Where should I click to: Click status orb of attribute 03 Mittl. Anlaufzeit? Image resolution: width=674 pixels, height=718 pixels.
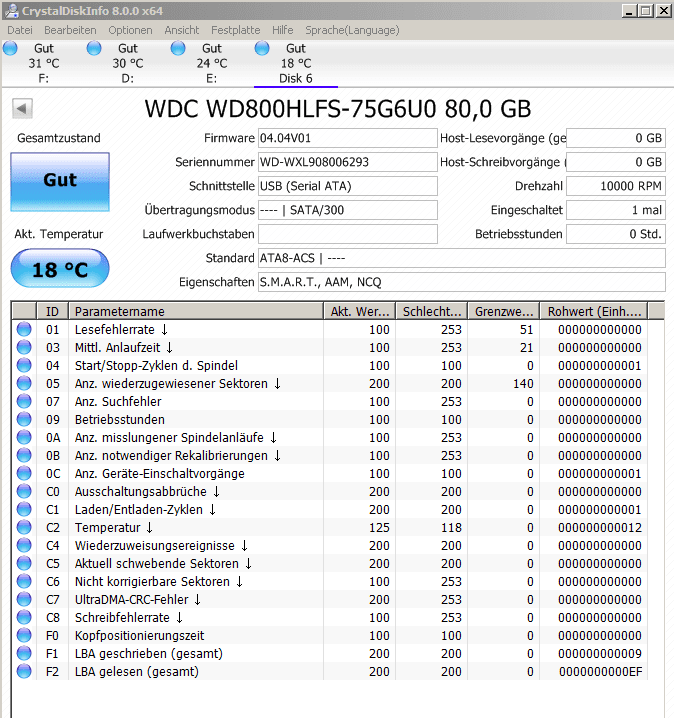tap(24, 347)
